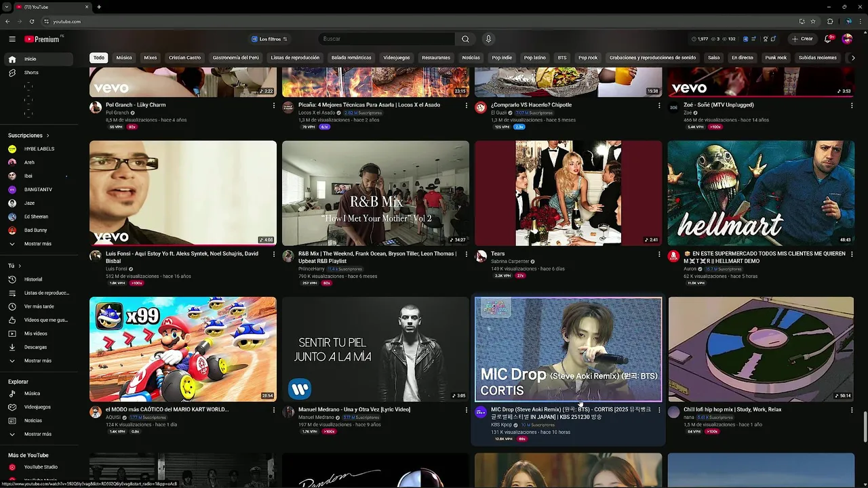Screen dimensions: 868x488
Task: Expand the Tú section header
Action: tap(15, 266)
